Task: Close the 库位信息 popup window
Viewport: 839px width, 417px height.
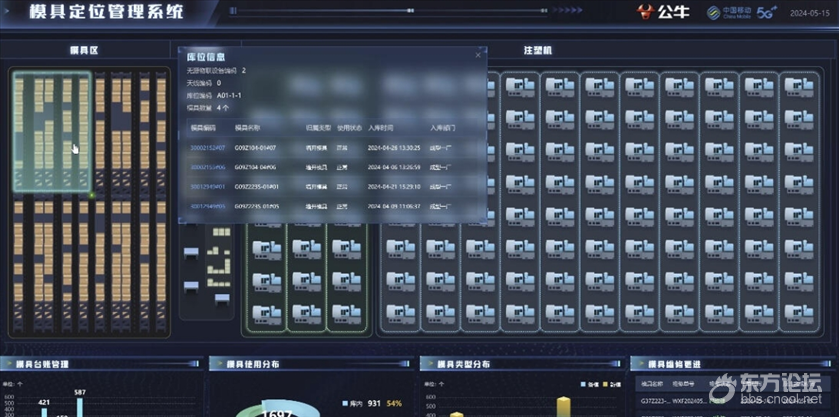Action: pos(478,56)
